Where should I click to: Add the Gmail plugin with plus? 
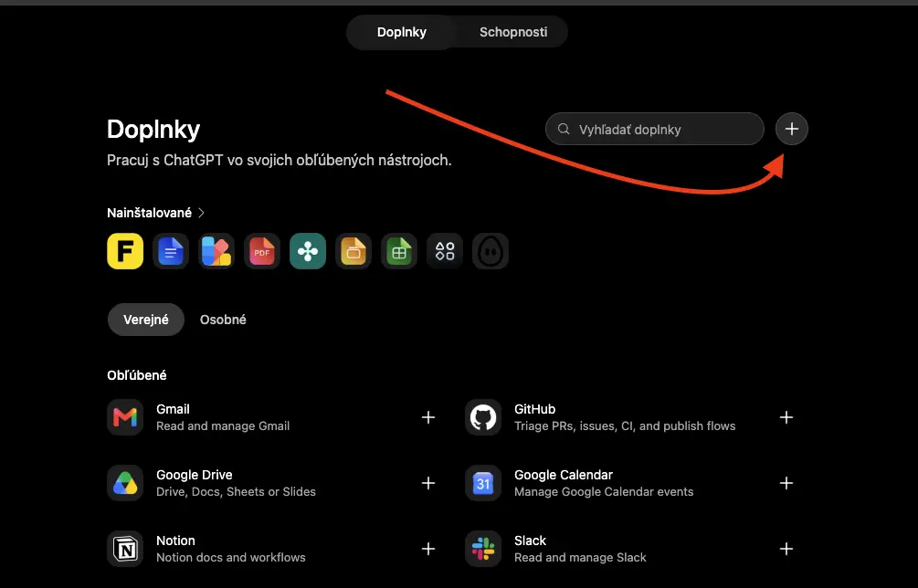(x=428, y=417)
